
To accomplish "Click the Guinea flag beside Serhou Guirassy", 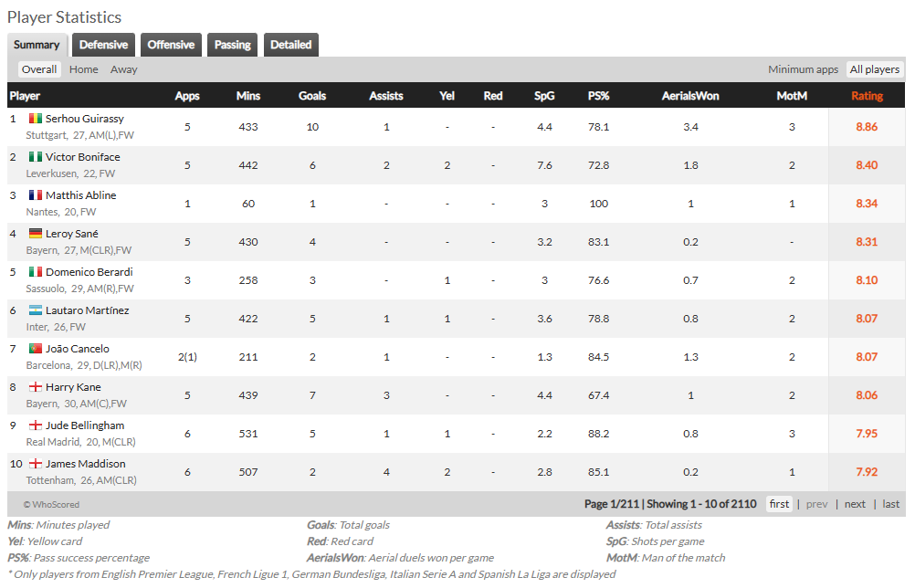I will pos(36,119).
